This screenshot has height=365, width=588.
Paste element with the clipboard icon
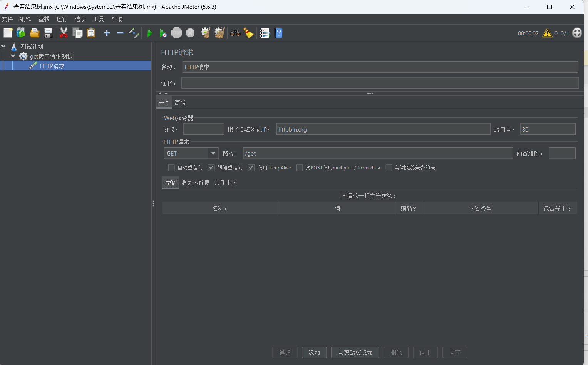tap(91, 33)
